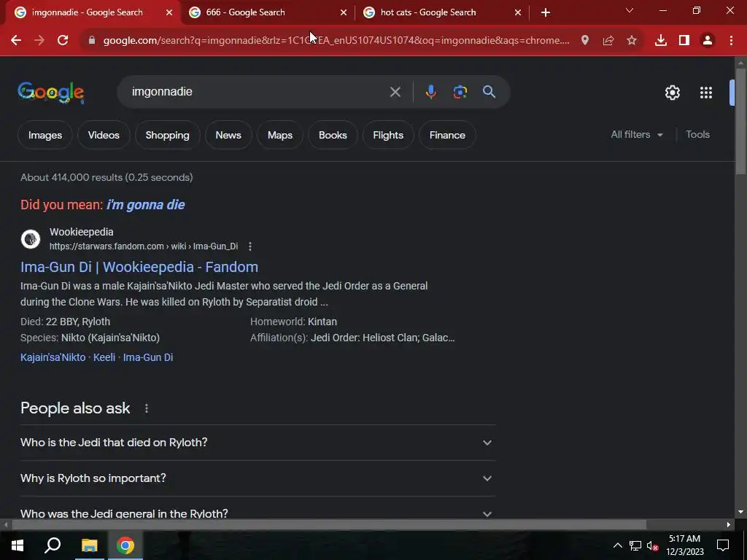
Task: Filter results by Books
Action: [333, 135]
